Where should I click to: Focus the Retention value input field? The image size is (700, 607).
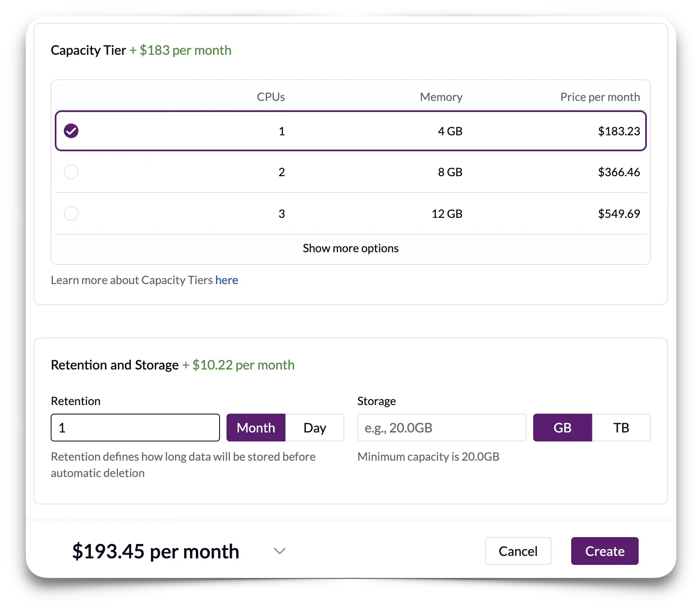pyautogui.click(x=135, y=428)
